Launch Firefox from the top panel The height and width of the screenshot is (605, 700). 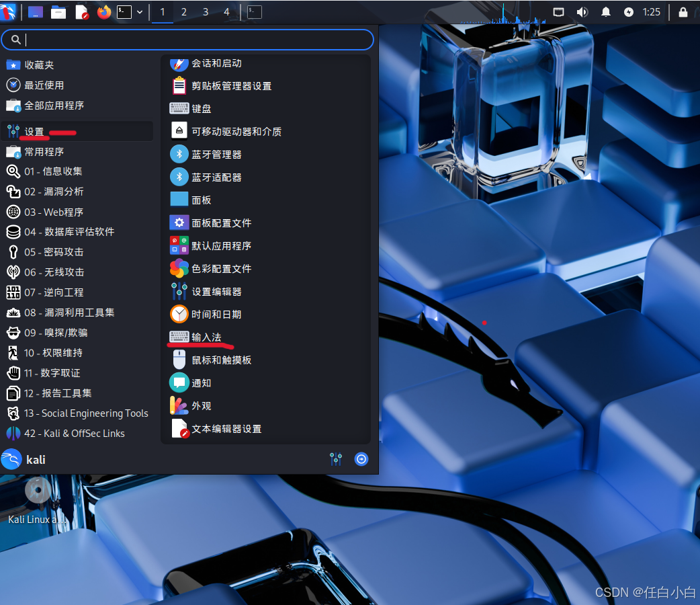[x=104, y=12]
